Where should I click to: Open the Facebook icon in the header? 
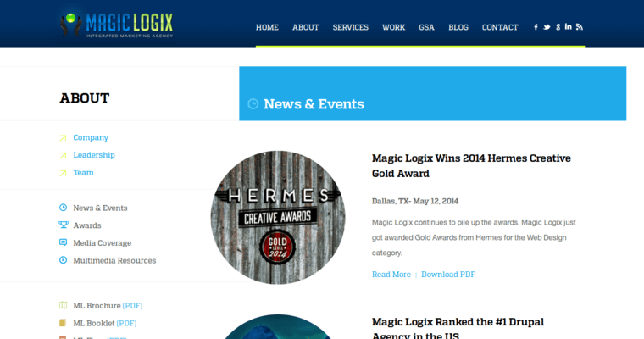536,27
